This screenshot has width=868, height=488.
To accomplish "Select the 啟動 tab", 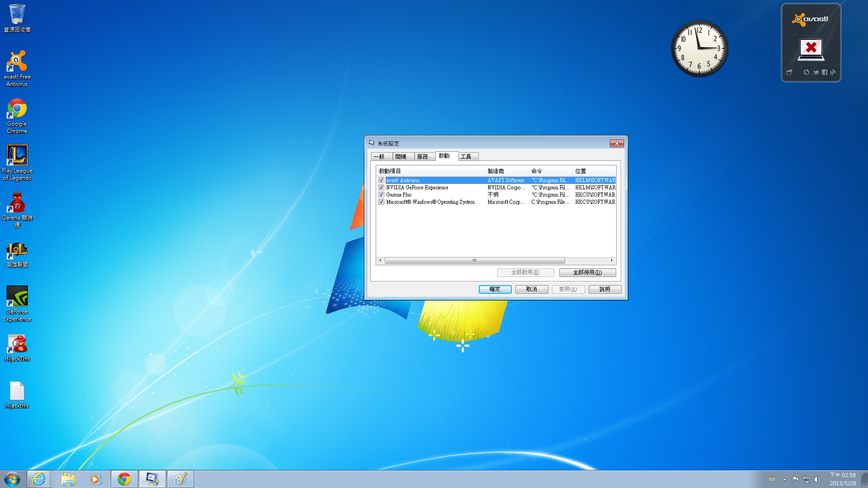I will 447,156.
